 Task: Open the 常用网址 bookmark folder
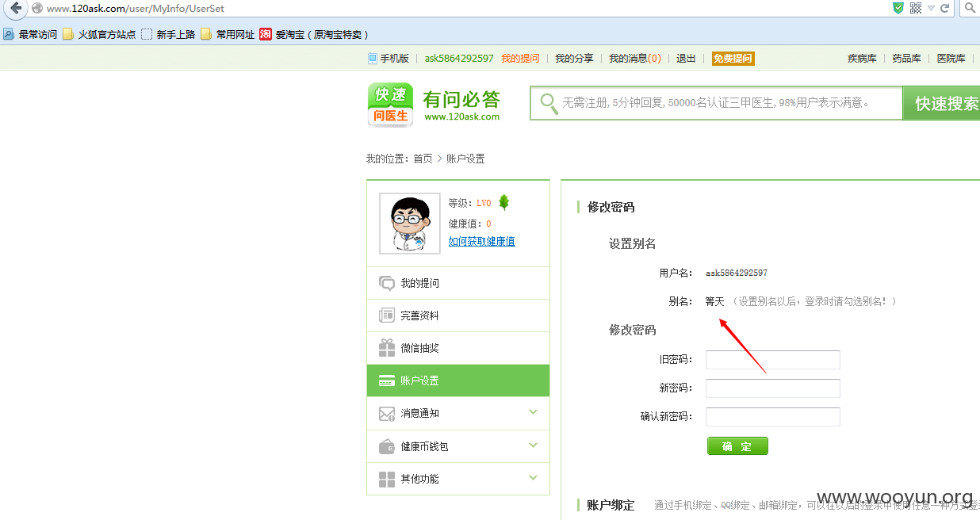pyautogui.click(x=228, y=34)
